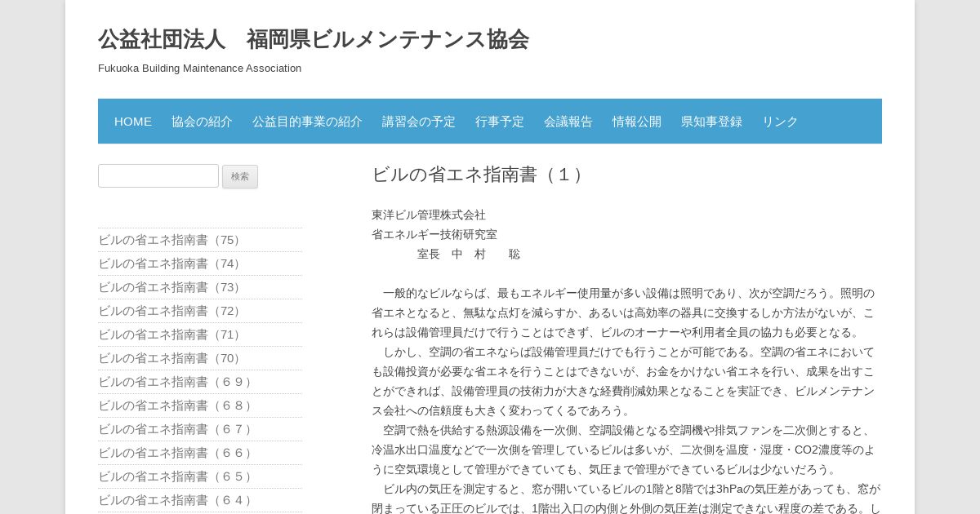Open link ビルの省エネ指南書（70）
The height and width of the screenshot is (514, 980).
click(x=171, y=358)
